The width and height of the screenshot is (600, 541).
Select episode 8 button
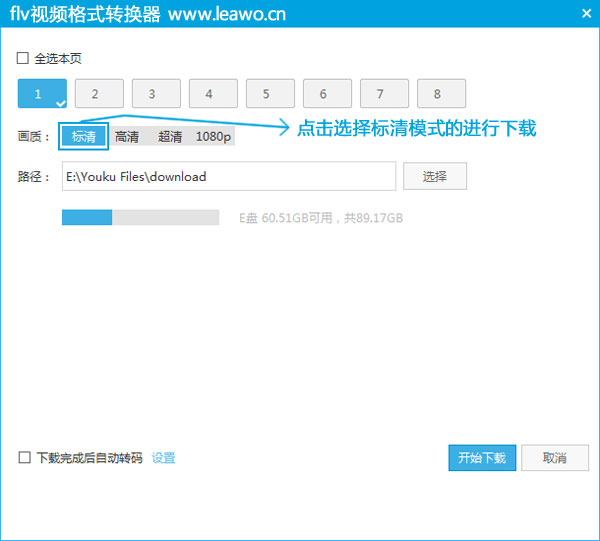click(441, 93)
